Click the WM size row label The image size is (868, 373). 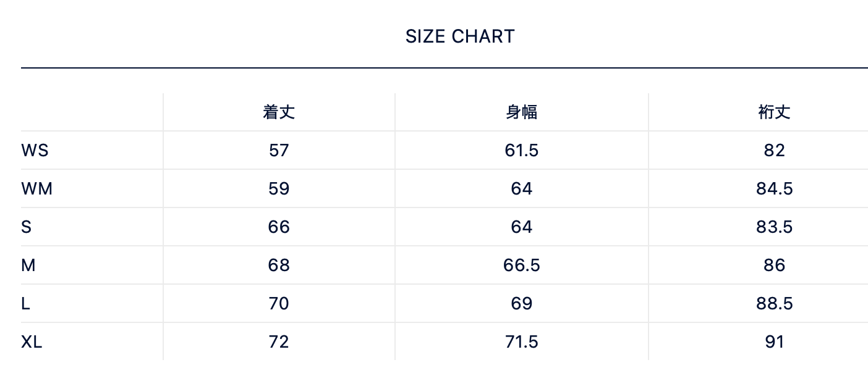pos(36,188)
